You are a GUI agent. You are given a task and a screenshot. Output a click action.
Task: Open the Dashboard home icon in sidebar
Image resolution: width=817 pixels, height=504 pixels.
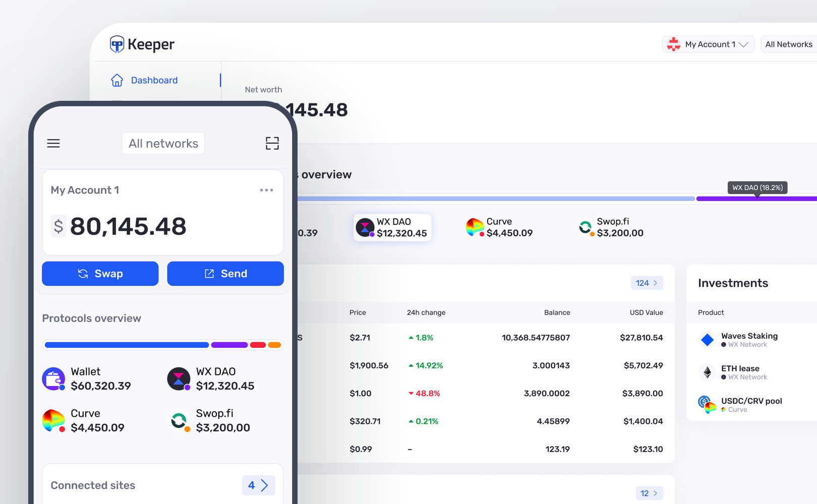[117, 80]
